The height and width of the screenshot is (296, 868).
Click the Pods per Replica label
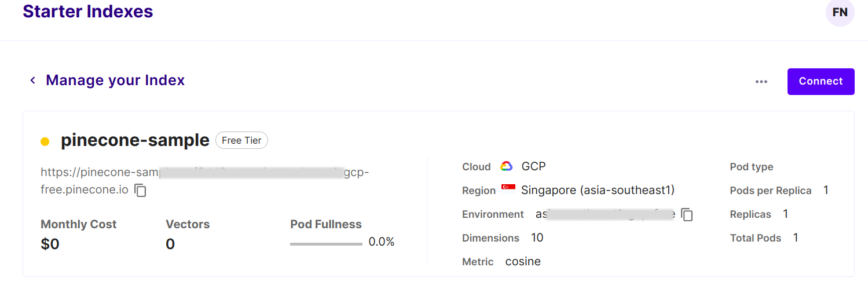pyautogui.click(x=771, y=191)
